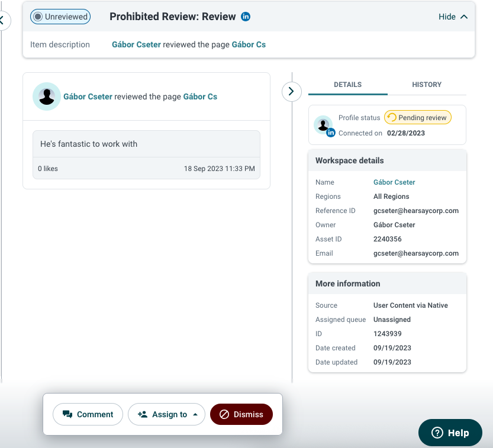Click Gábor Cseter's avatar in review card

click(47, 96)
